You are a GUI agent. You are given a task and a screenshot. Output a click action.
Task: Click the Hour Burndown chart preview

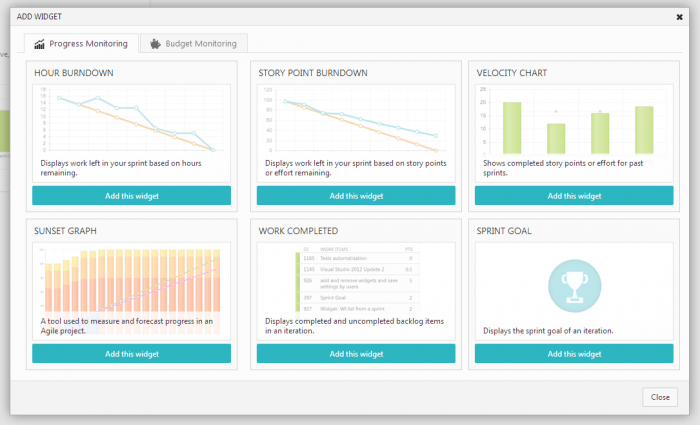(x=131, y=120)
